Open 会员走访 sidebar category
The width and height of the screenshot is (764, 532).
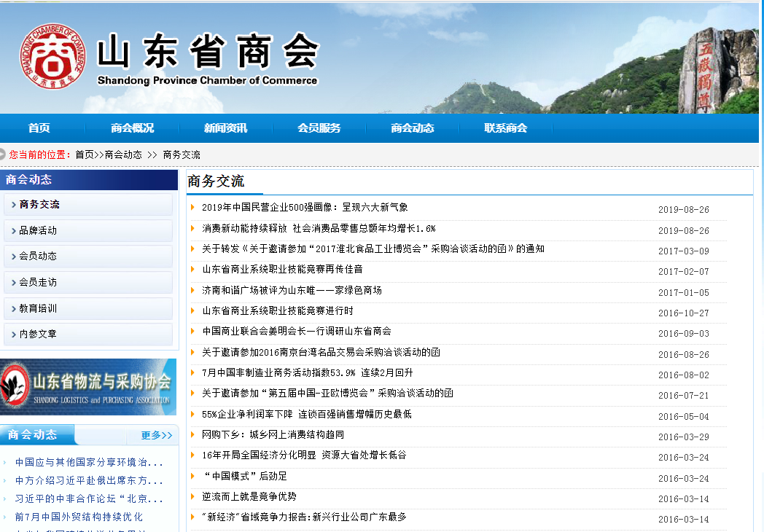coord(38,282)
